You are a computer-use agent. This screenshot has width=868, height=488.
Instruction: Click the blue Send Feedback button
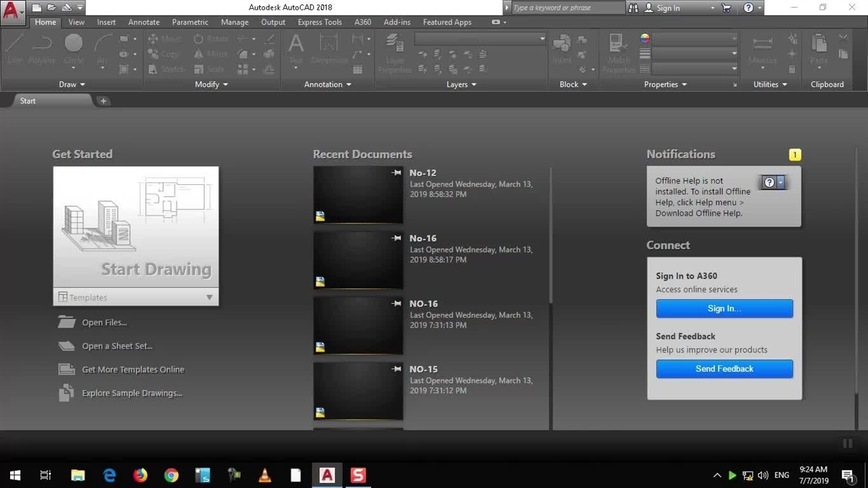724,369
